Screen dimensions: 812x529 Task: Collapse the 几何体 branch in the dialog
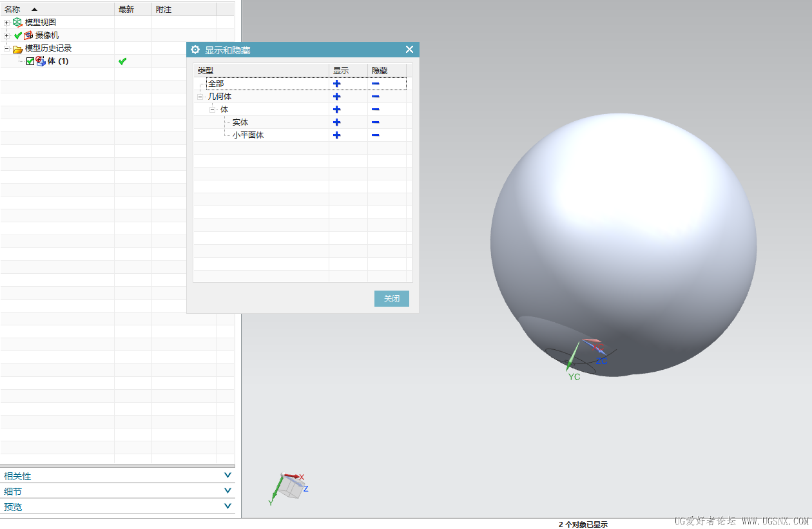pyautogui.click(x=200, y=97)
